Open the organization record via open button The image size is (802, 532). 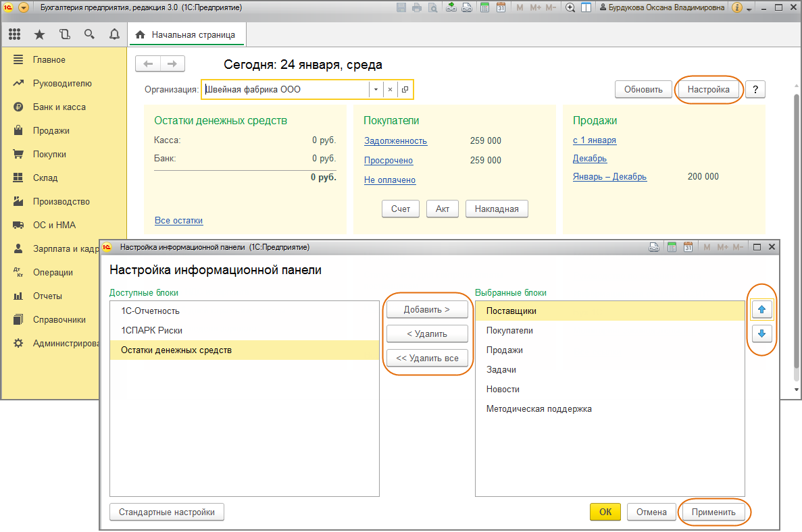coord(405,90)
